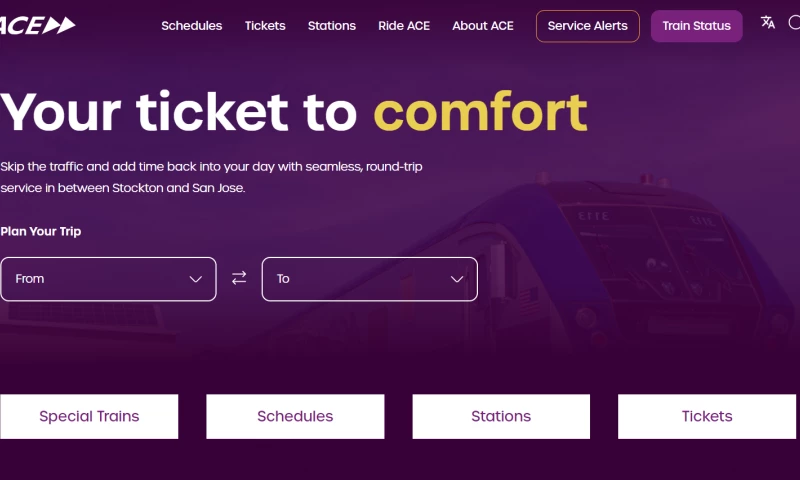Image resolution: width=800 pixels, height=480 pixels.
Task: Click the search magnifier icon
Action: 794,23
